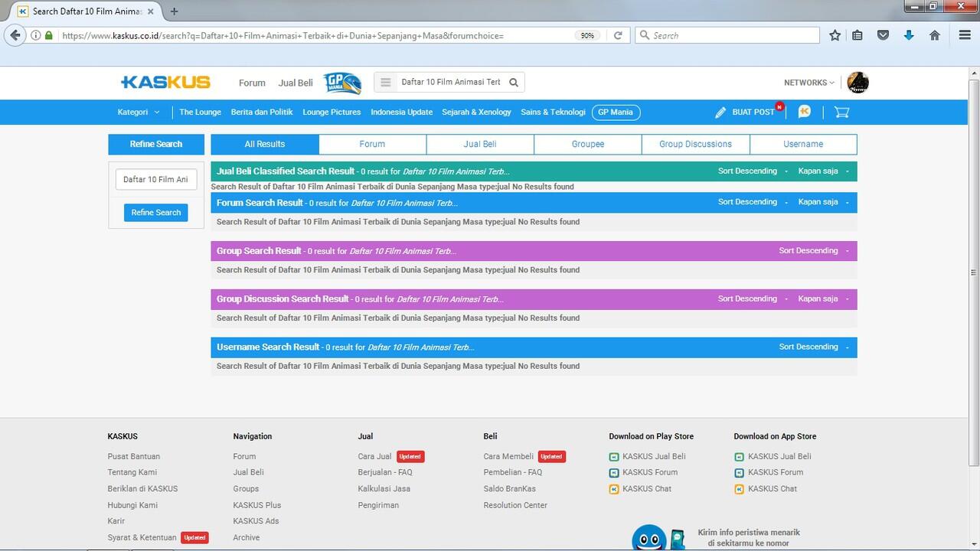Click the browser address bar URL
This screenshot has width=980, height=551.
click(x=283, y=35)
